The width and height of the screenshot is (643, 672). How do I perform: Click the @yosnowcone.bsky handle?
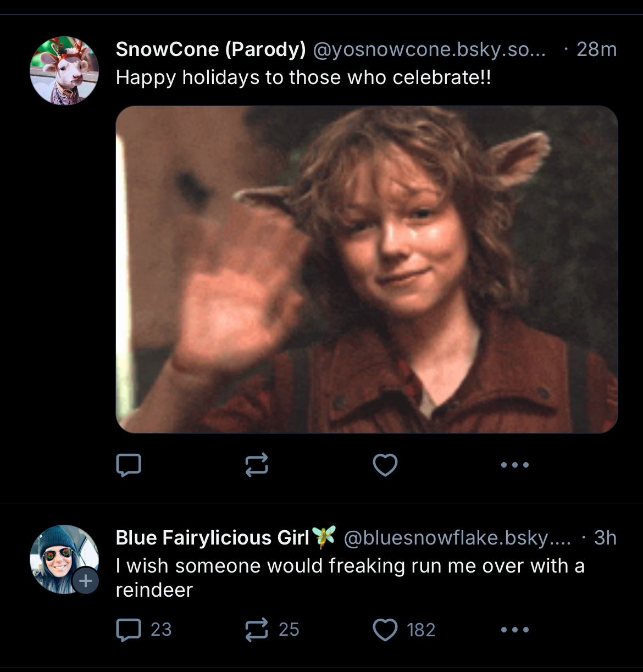pyautogui.click(x=429, y=50)
